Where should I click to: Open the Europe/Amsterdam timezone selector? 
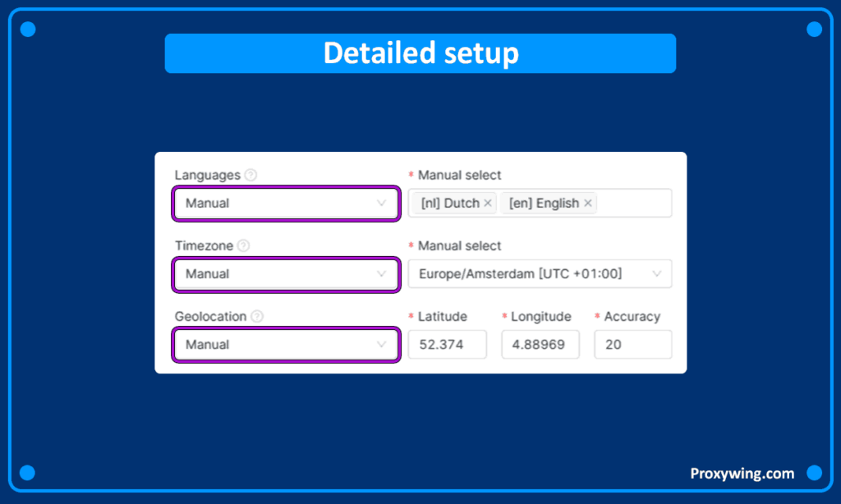(x=540, y=274)
